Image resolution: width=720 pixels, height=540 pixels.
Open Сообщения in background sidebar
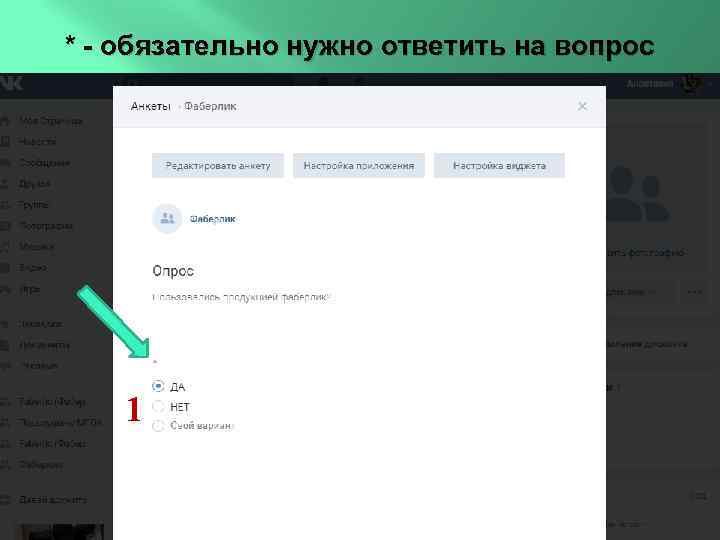click(45, 163)
